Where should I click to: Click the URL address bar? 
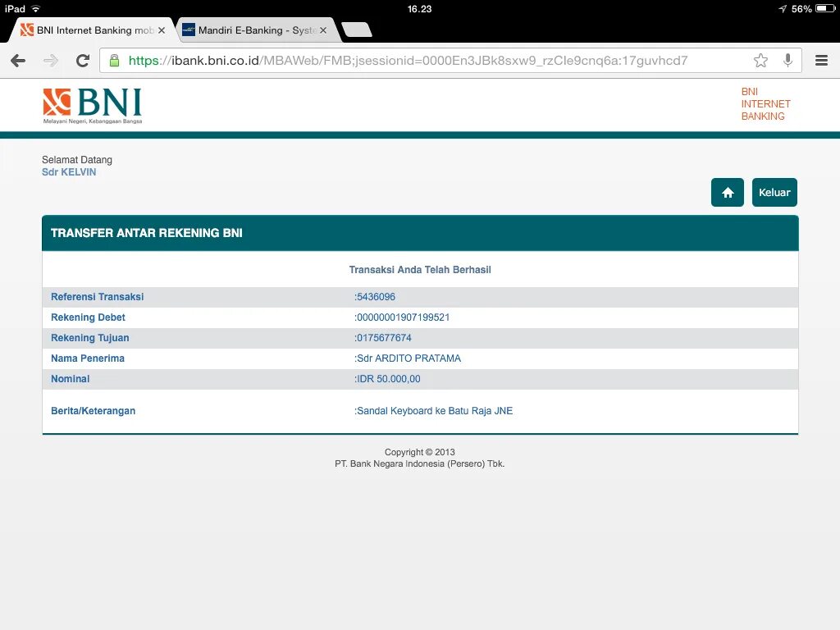pos(450,60)
